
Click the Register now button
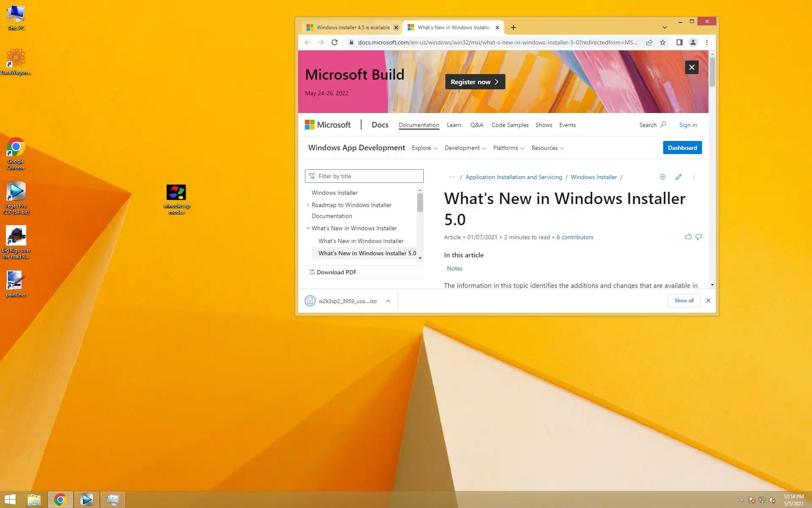coord(475,82)
